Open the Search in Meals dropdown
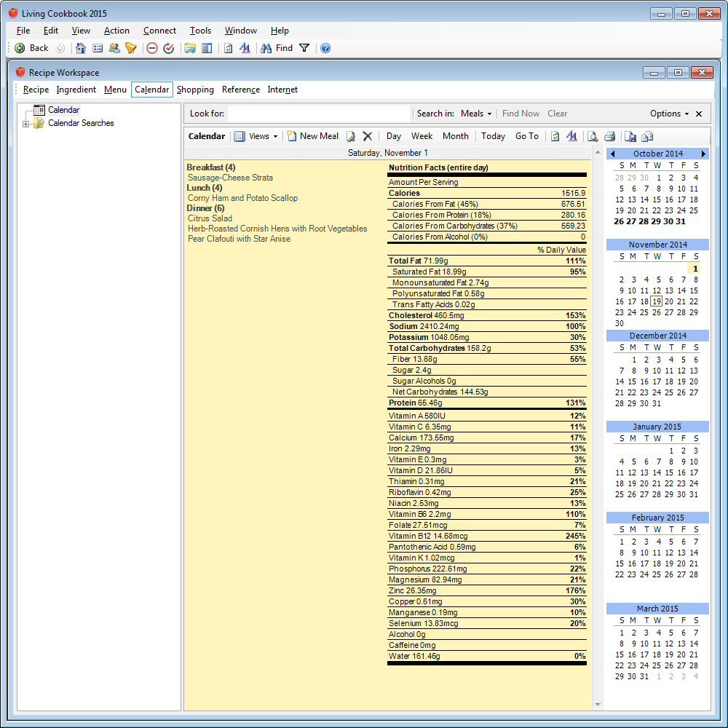 tap(476, 114)
